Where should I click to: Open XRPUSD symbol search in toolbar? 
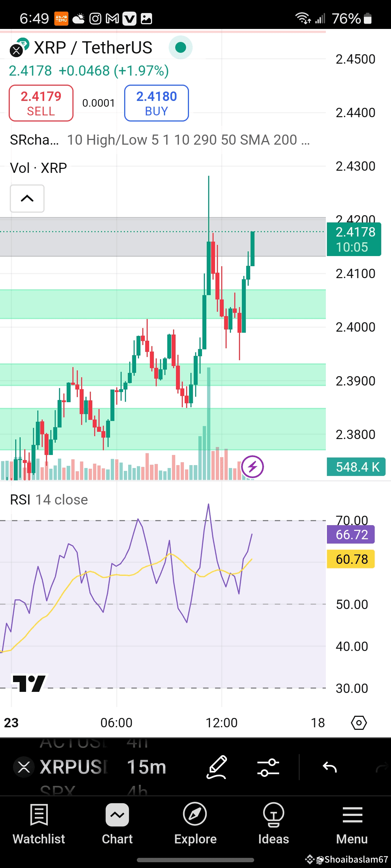tap(74, 767)
